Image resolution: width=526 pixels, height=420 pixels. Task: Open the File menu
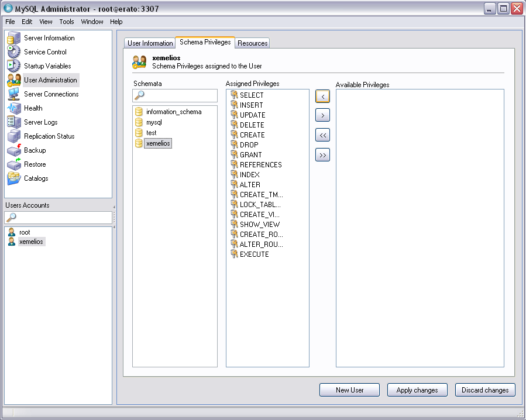coord(10,22)
